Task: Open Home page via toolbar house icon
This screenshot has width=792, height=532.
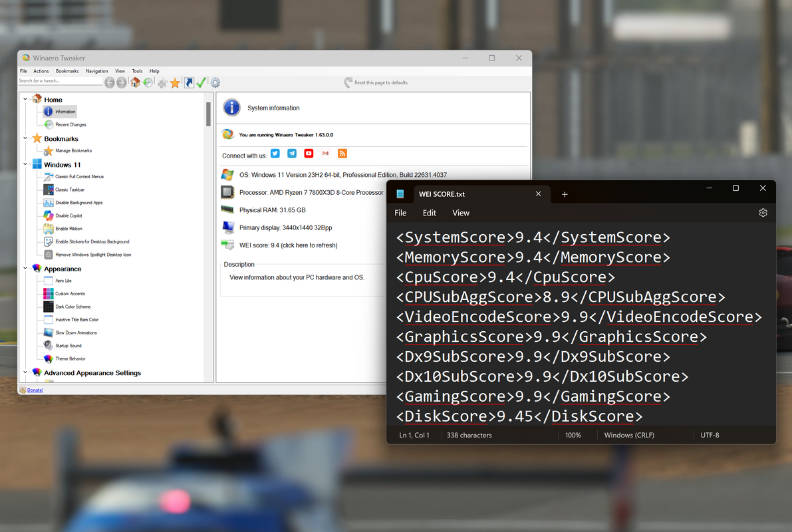Action: (135, 82)
